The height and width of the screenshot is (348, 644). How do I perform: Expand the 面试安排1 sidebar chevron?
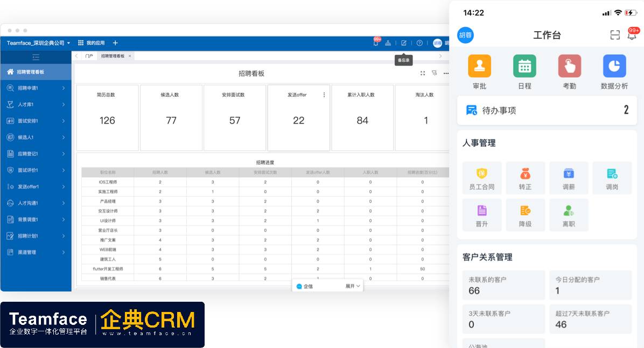(64, 120)
